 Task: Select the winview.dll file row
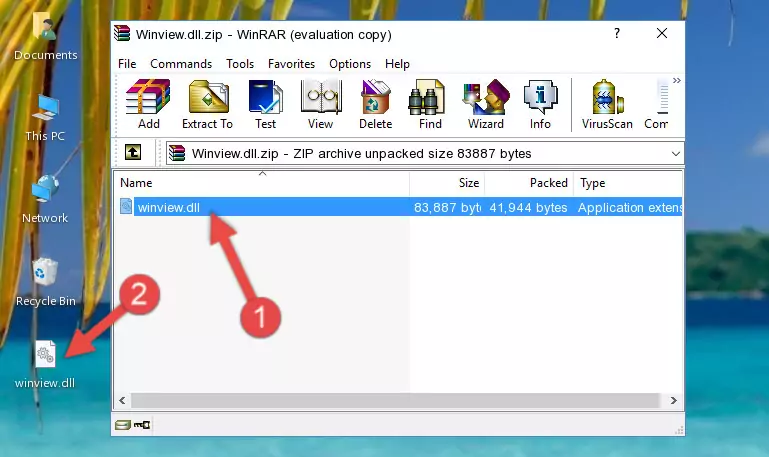(399, 207)
